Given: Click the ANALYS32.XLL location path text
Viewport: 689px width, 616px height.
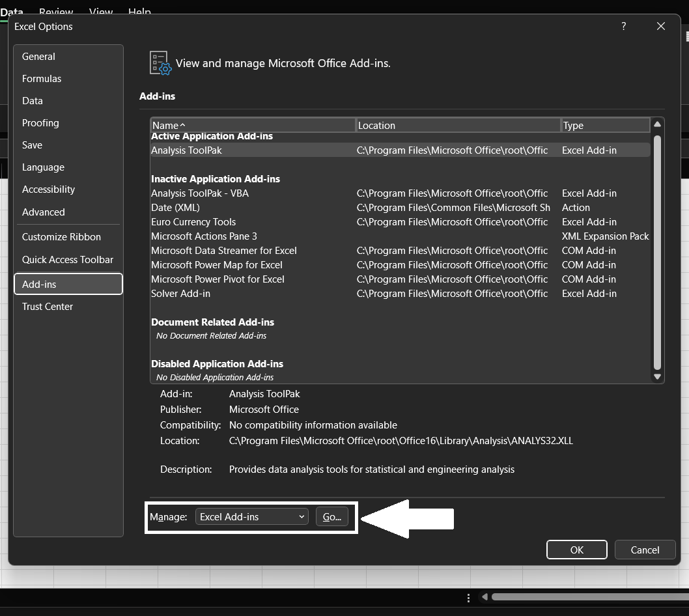Looking at the screenshot, I should (401, 441).
